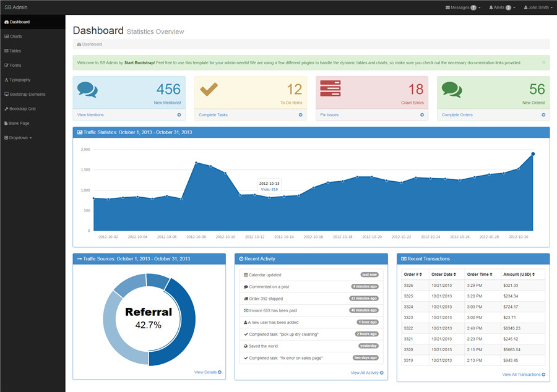Click the View All Activity link
Viewport: 557px width, 392px height.
(x=366, y=373)
